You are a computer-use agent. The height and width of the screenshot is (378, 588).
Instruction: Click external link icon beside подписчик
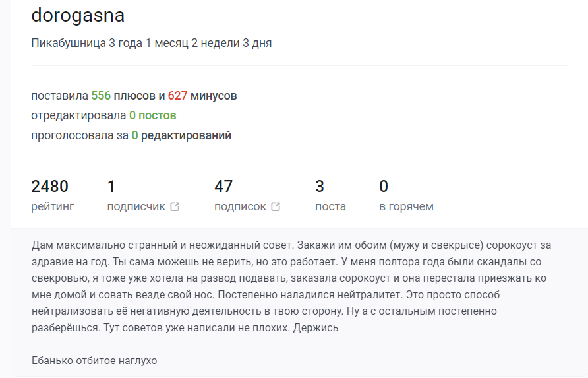[175, 206]
